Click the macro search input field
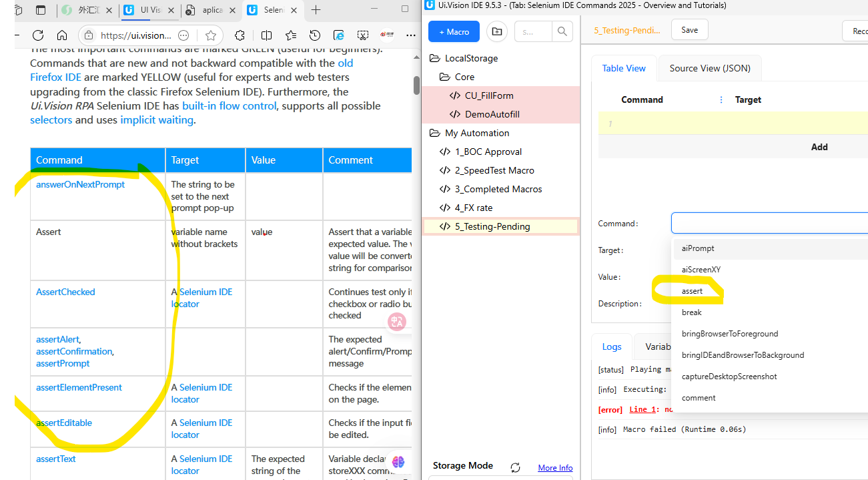Viewport: 868px width, 480px height. coord(533,31)
